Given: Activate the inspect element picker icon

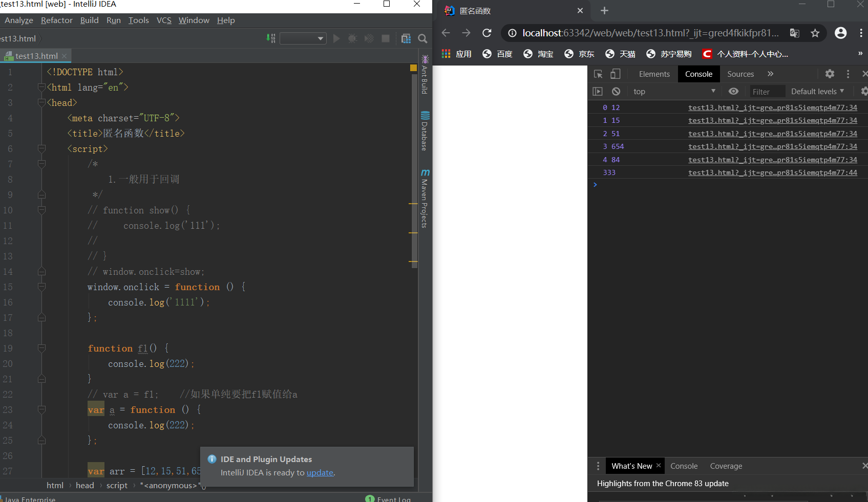Looking at the screenshot, I should tap(598, 74).
